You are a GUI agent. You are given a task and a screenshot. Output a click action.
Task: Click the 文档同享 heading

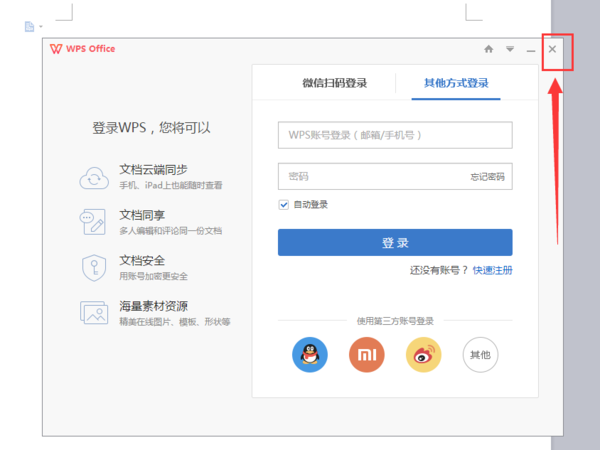click(142, 215)
